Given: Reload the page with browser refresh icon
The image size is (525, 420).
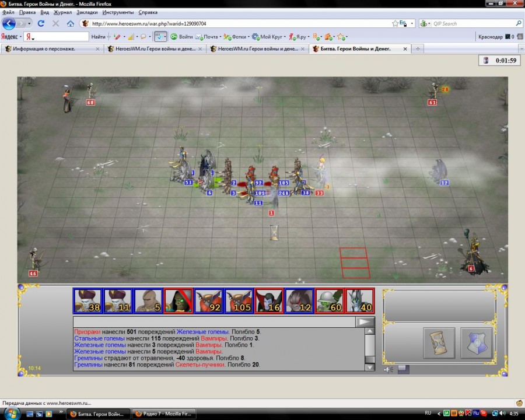Looking at the screenshot, I should tap(41, 24).
